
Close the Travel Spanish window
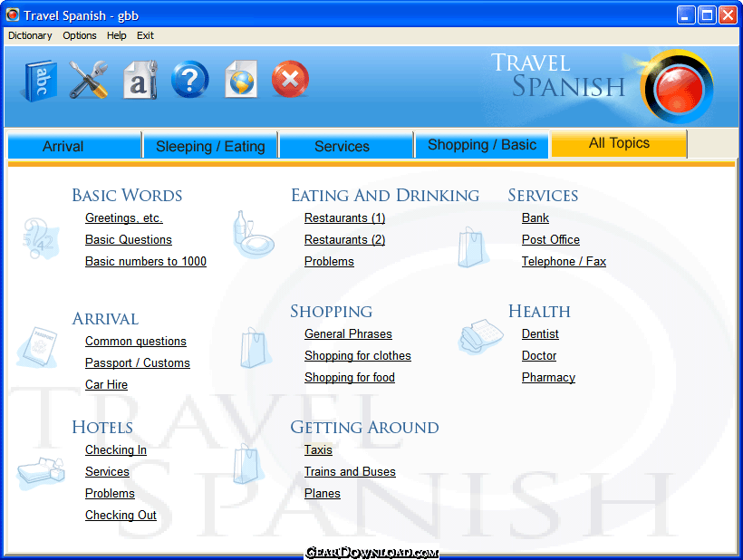[x=728, y=15]
